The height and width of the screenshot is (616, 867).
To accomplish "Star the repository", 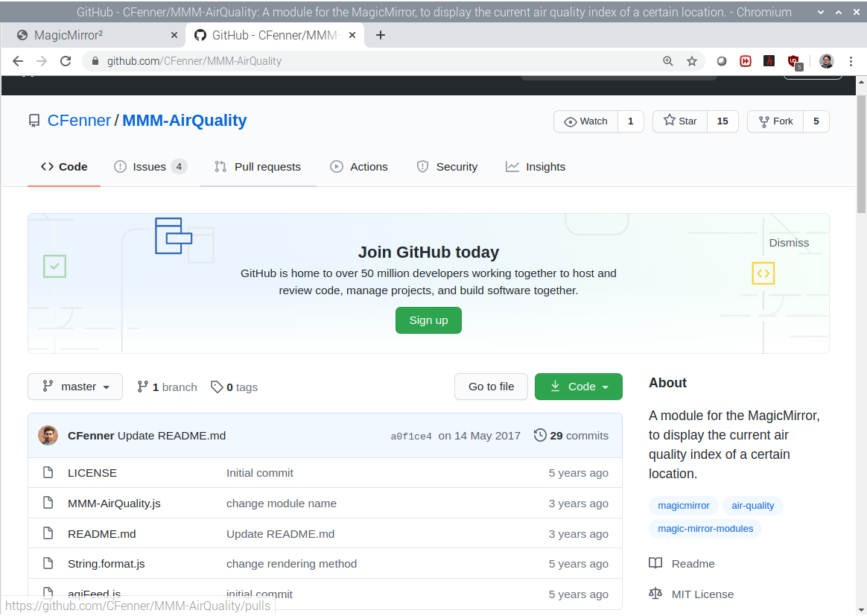I will 680,121.
